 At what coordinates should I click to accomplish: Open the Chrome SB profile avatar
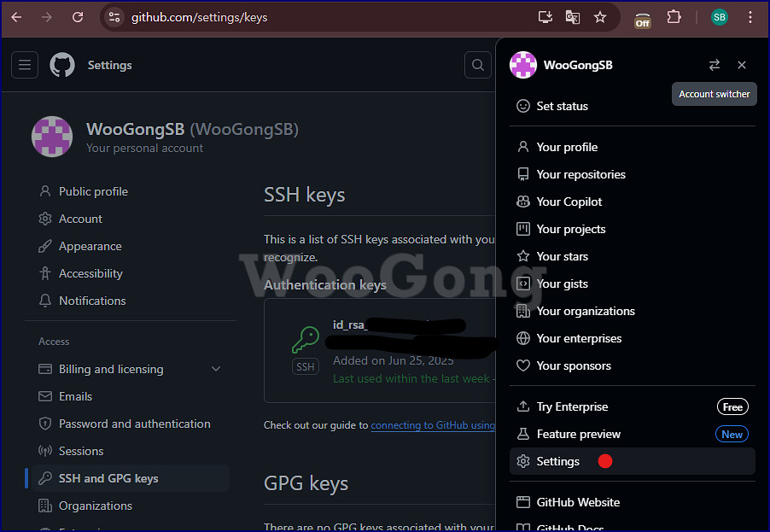(x=720, y=17)
